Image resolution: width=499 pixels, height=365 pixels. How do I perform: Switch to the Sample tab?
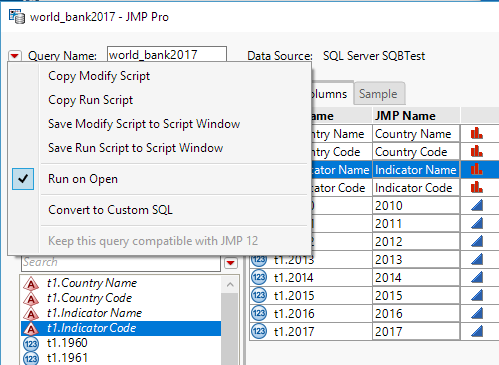[x=379, y=94]
